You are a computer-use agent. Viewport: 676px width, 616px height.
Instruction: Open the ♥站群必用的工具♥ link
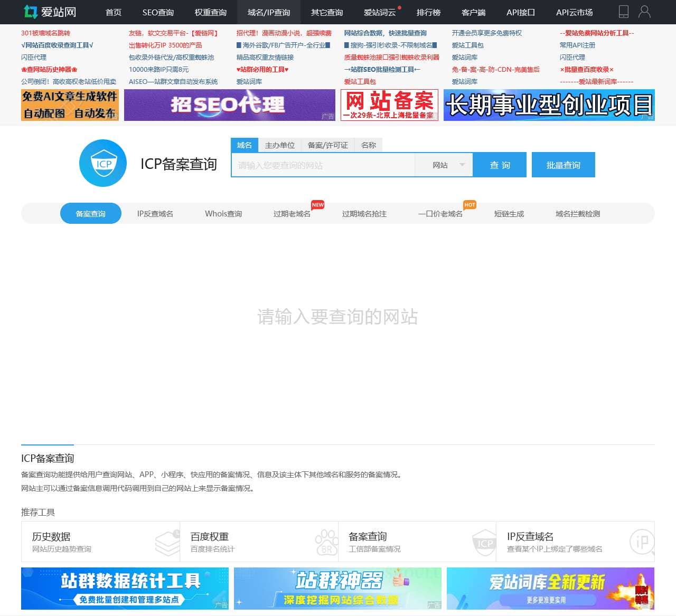(x=262, y=69)
